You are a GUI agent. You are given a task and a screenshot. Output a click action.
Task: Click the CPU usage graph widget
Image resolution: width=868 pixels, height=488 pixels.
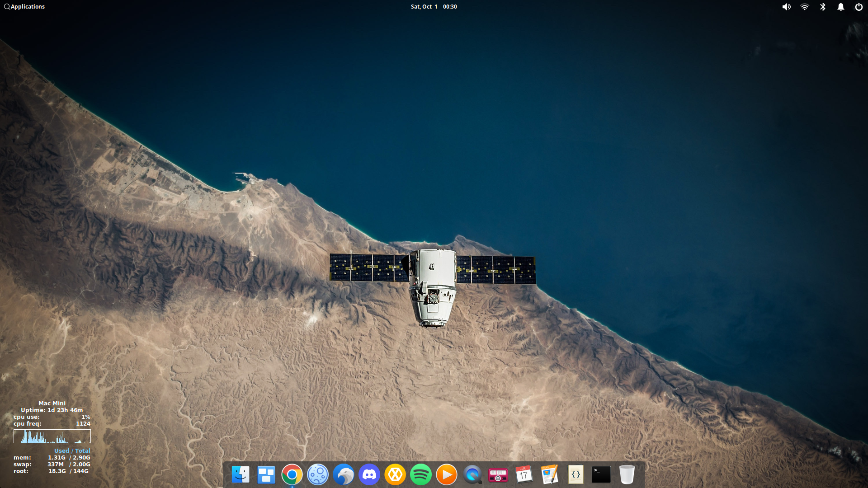[52, 436]
